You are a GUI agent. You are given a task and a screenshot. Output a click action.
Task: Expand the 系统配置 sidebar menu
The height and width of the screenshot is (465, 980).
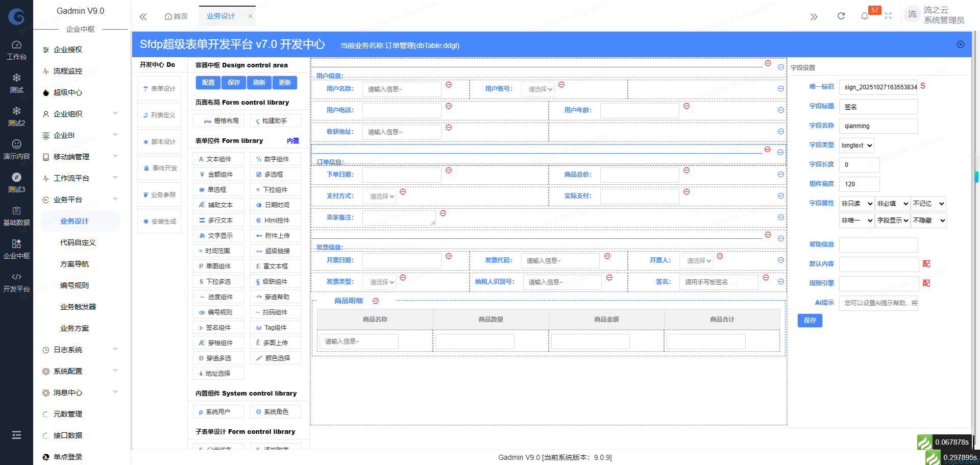tap(68, 371)
